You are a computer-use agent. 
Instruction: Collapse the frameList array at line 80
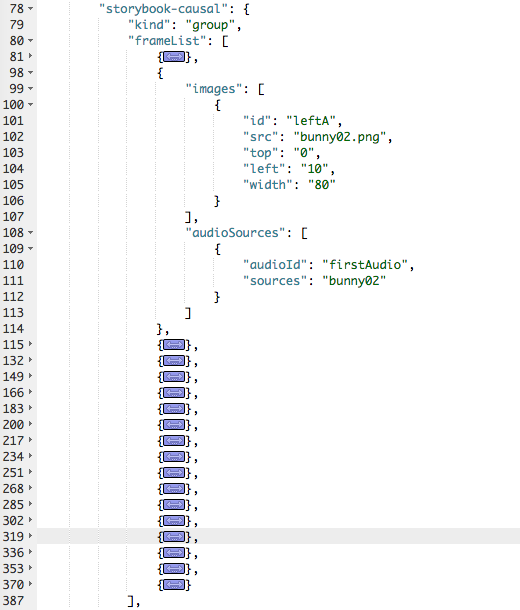30,40
